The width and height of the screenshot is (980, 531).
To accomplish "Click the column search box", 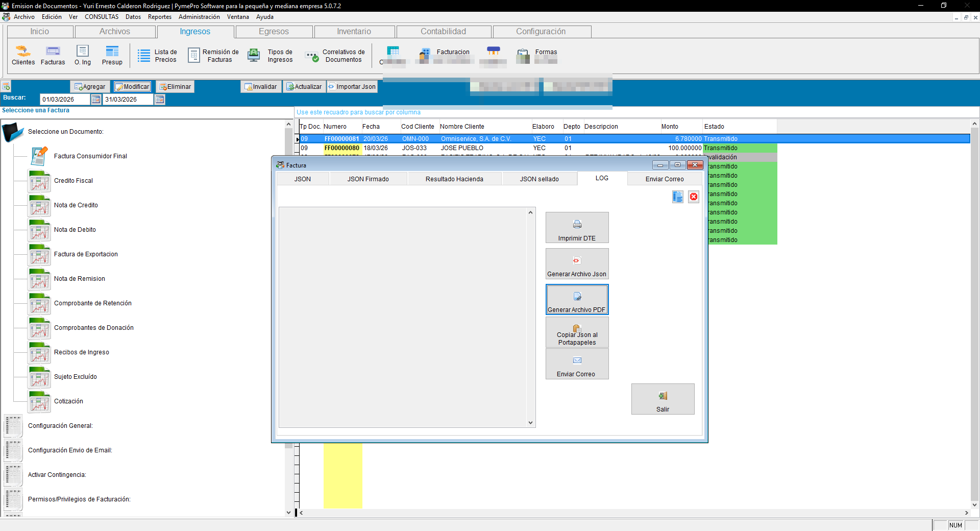I will click(x=453, y=112).
